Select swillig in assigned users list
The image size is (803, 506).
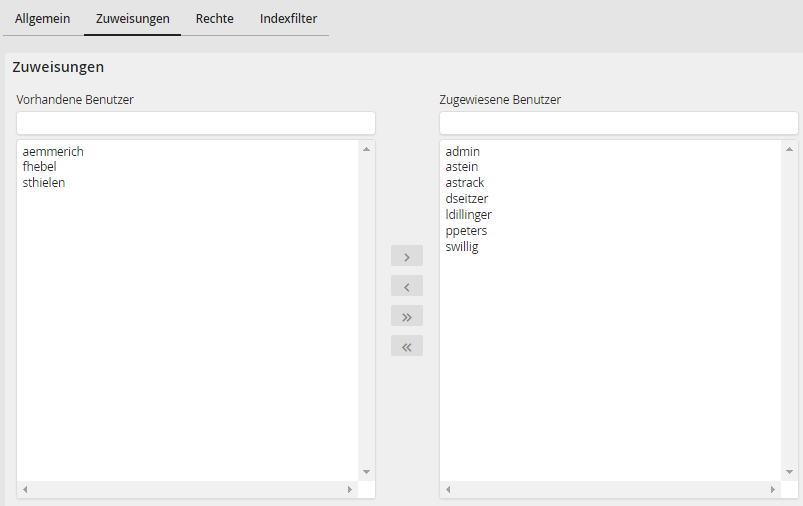click(x=462, y=247)
